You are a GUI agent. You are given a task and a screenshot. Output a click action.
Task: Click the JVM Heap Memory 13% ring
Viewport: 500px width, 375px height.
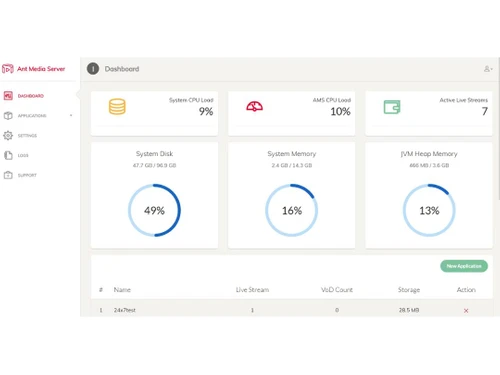point(429,210)
